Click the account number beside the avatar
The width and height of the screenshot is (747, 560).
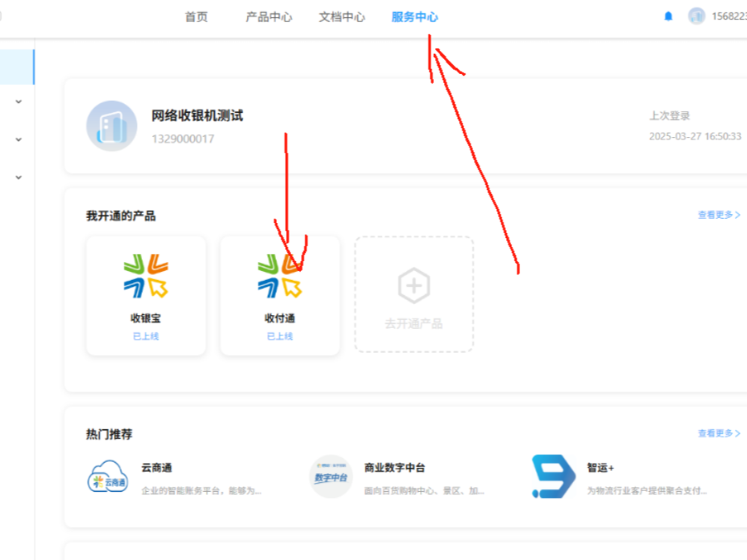point(728,16)
